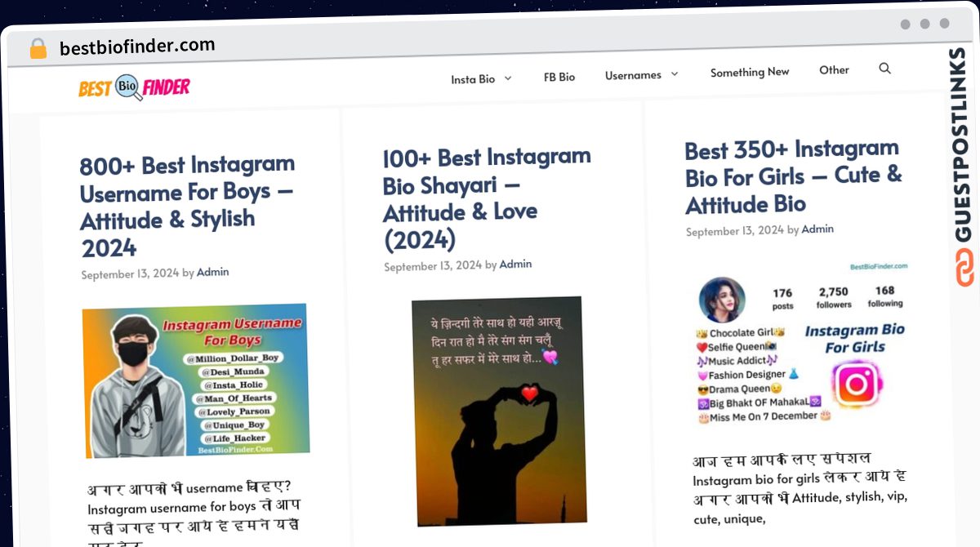This screenshot has width=980, height=547.
Task: Open the 800+ Best Instagram Username For Boys article
Action: coord(189,206)
